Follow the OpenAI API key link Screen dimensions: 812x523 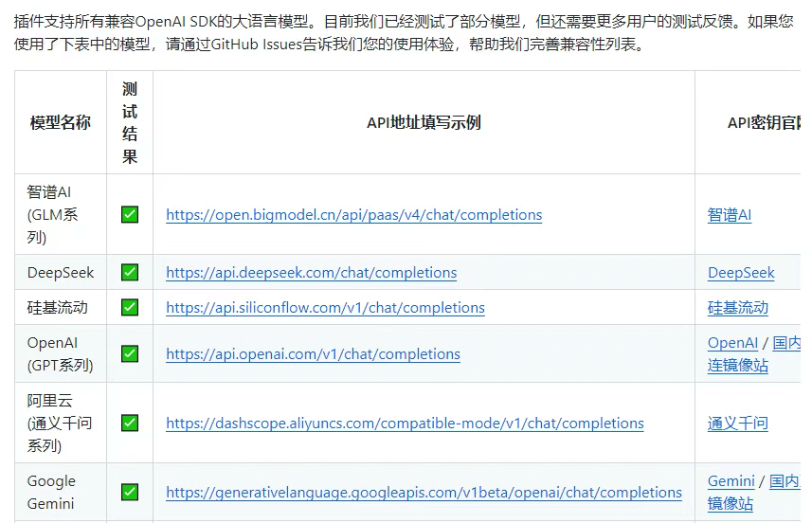pyautogui.click(x=732, y=343)
